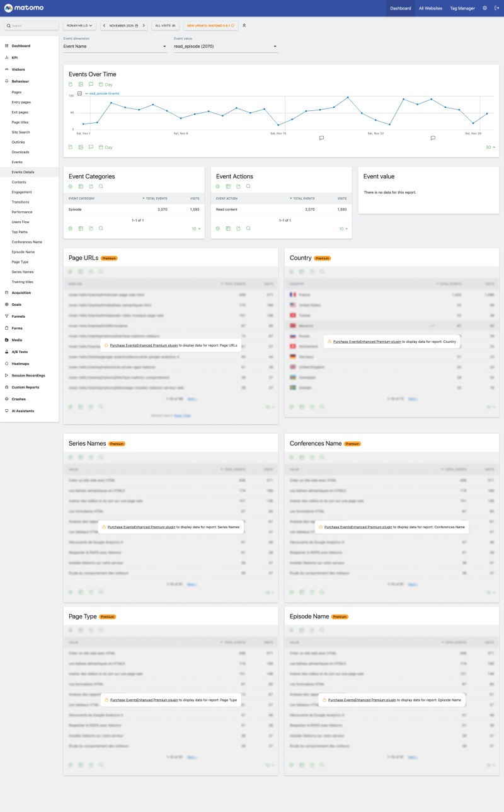The image size is (504, 812).
Task: Open the gear settings for Event Actions table
Action: tap(218, 185)
